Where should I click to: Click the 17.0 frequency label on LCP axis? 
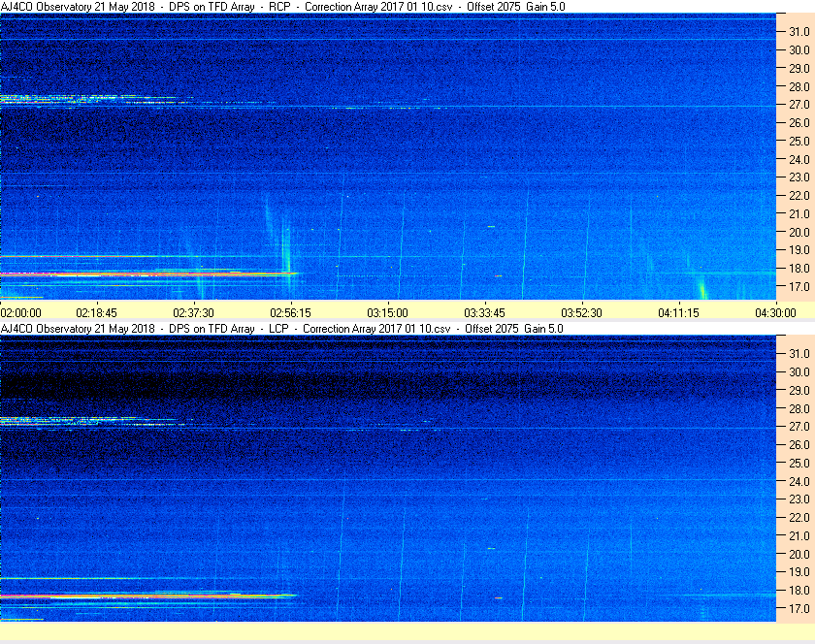click(799, 608)
